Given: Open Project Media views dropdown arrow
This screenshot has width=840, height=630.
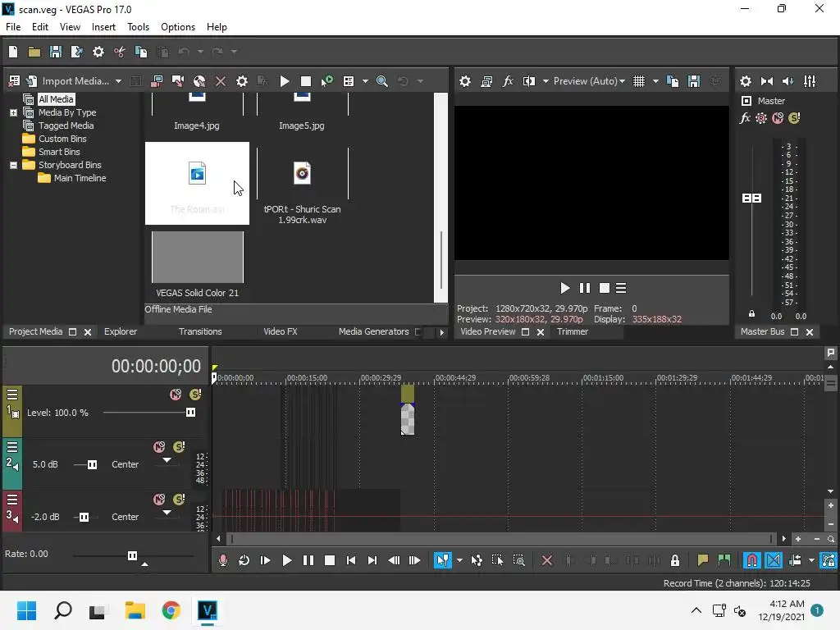Looking at the screenshot, I should pos(365,81).
